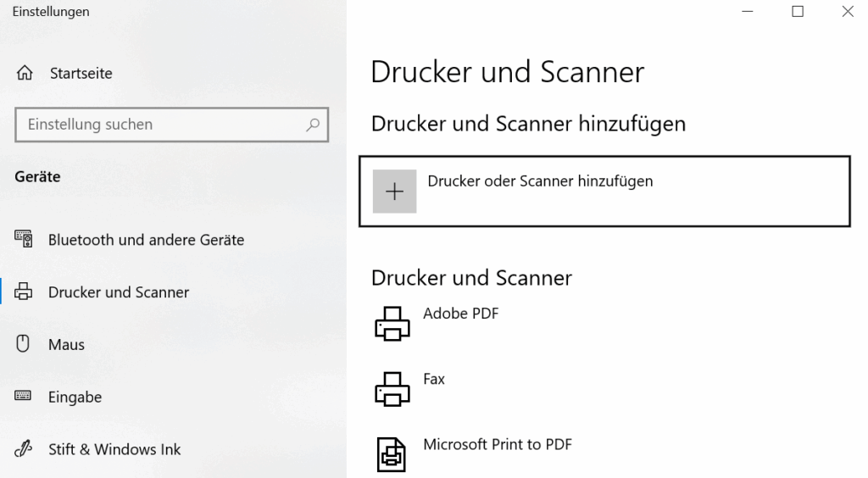Open Stift & Windows Ink settings

114,449
